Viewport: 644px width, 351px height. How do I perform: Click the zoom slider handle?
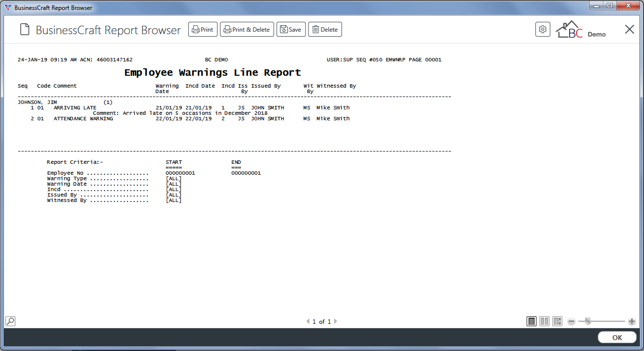tap(587, 321)
